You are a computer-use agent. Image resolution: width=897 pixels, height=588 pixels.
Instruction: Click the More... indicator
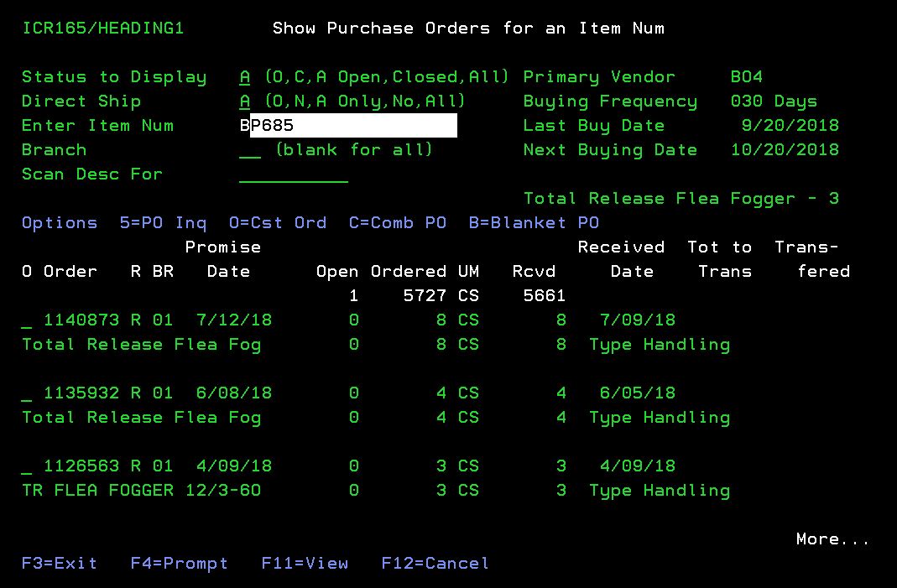pos(832,539)
